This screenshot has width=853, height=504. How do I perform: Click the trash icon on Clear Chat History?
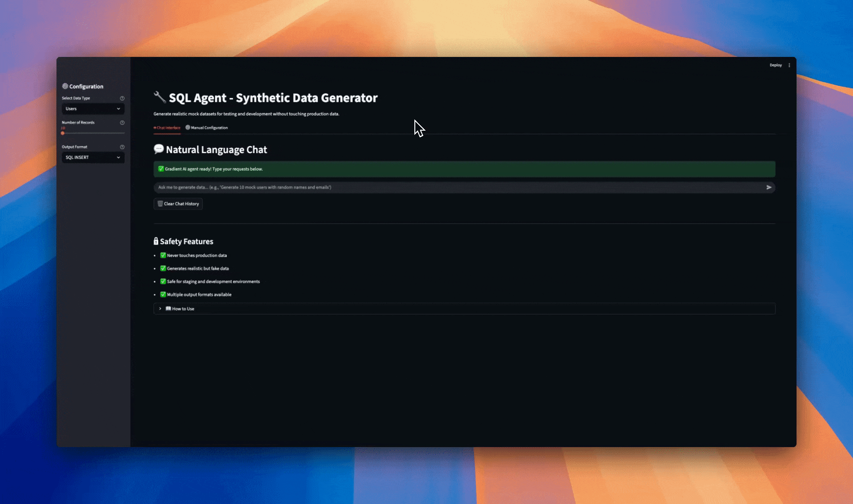click(x=160, y=204)
